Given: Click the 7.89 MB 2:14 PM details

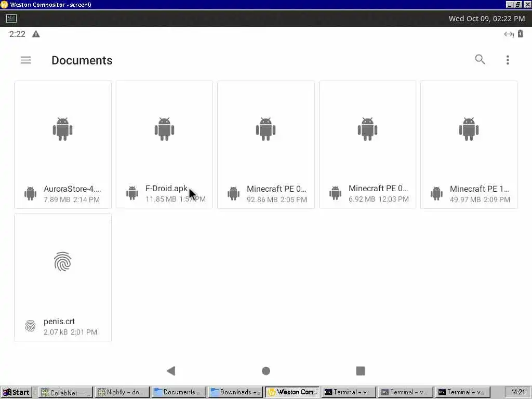Looking at the screenshot, I should coord(72,199).
